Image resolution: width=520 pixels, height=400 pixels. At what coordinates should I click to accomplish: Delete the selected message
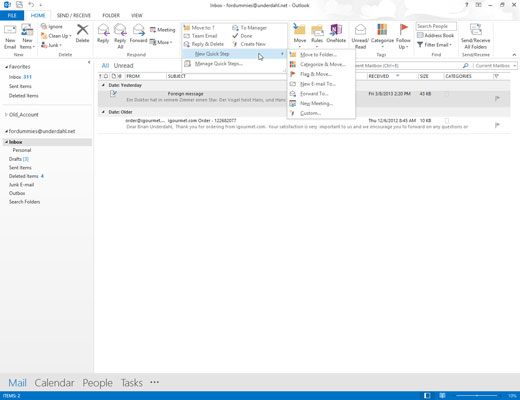[82, 34]
